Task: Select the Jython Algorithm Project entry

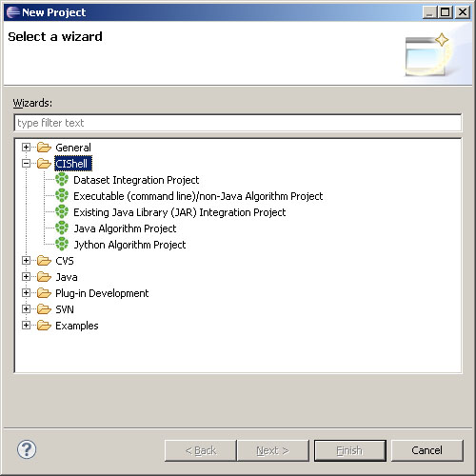Action: 129,245
